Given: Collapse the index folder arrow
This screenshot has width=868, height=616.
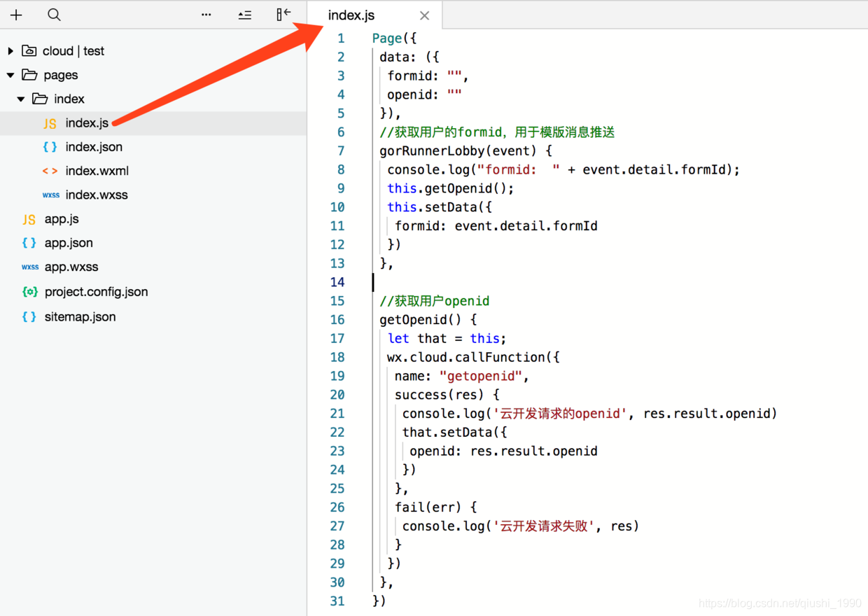Looking at the screenshot, I should point(21,99).
